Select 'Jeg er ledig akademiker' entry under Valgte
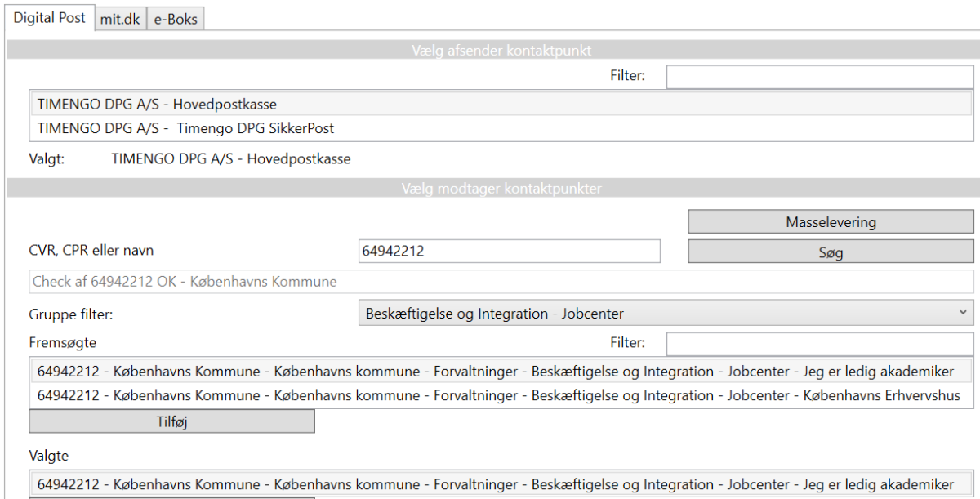Viewport: 980px width, 499px height. [495, 484]
